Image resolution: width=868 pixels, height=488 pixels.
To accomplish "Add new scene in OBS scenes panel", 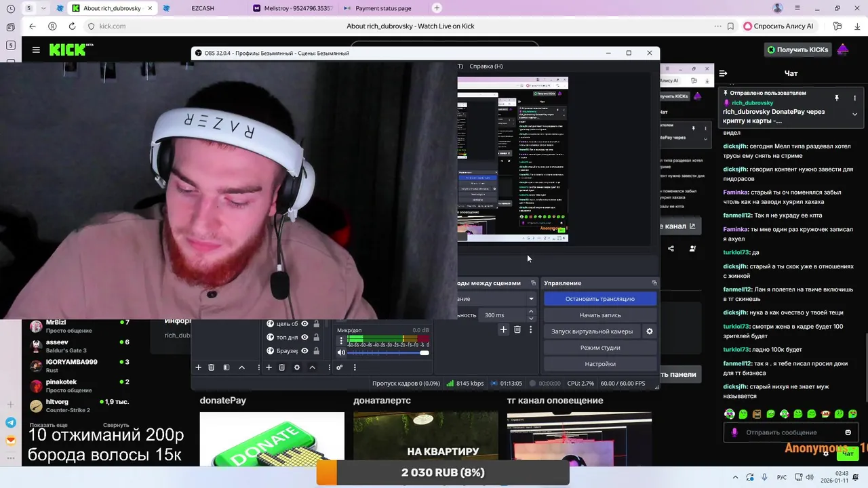I will coord(198,367).
